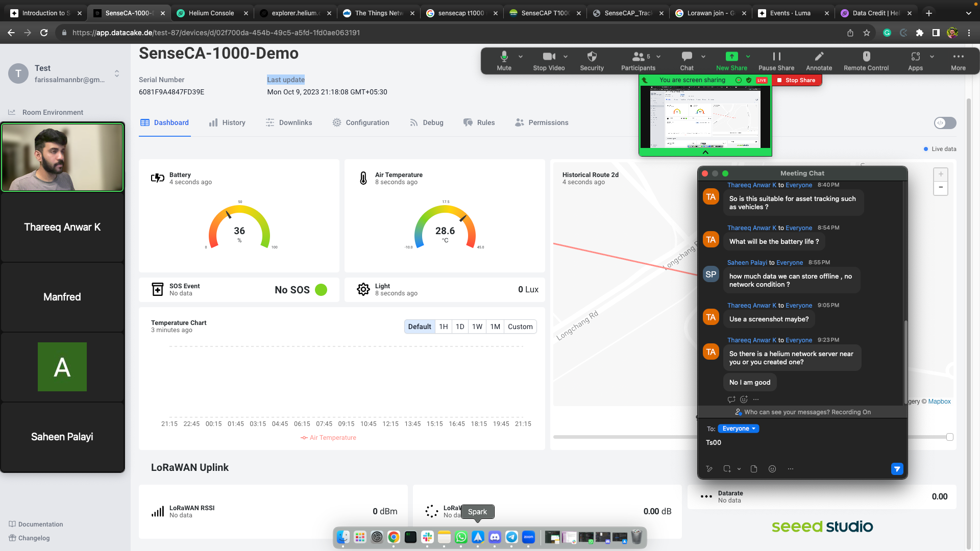Open Finder from the dock
Viewport: 980px width, 551px height.
pos(343,537)
